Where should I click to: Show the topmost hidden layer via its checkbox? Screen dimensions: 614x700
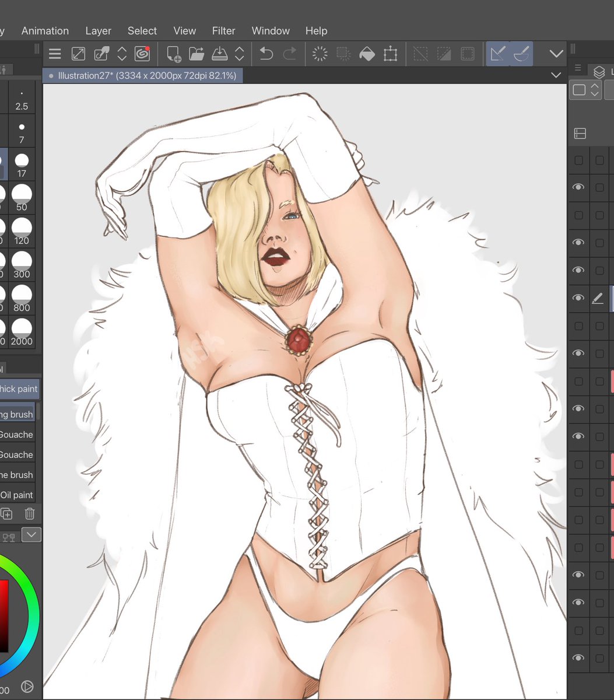pos(578,160)
